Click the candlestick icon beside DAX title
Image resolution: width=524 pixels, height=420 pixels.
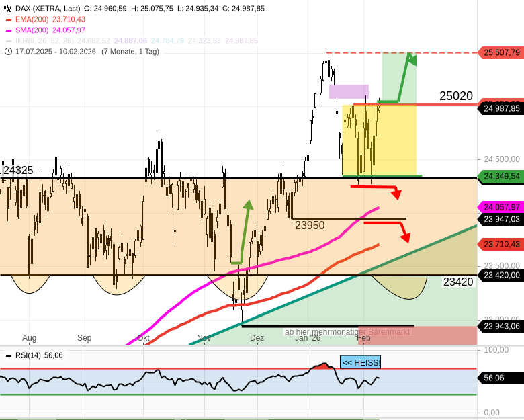click(8, 9)
